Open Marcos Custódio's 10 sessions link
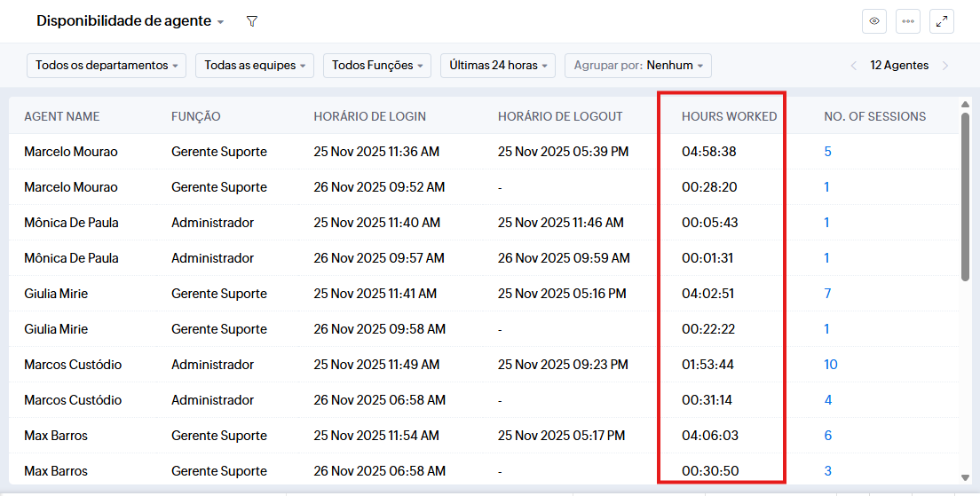 pyautogui.click(x=831, y=365)
